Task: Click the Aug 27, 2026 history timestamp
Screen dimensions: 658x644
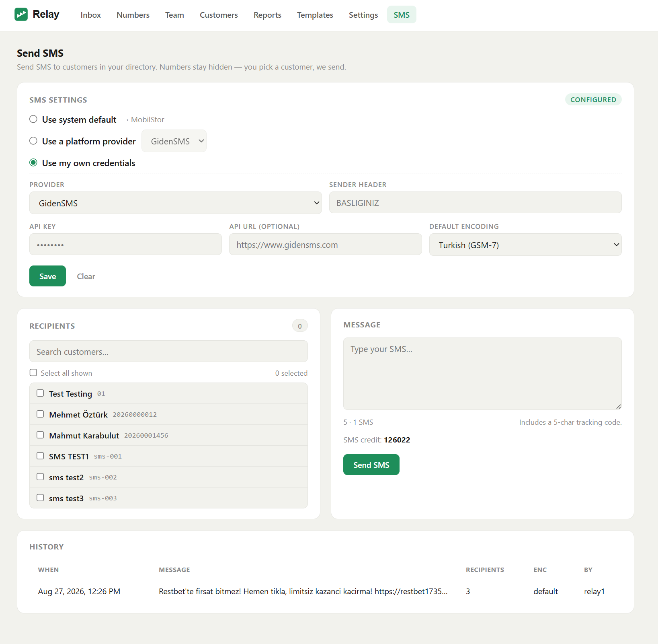Action: (79, 591)
